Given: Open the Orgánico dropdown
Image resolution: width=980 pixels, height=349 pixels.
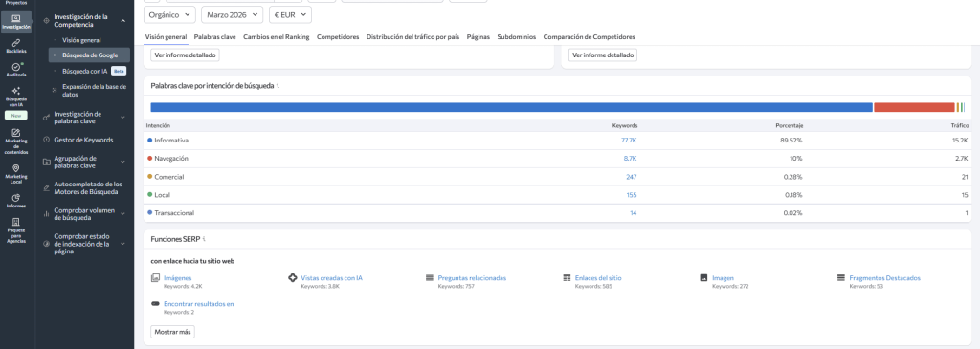Looking at the screenshot, I should [169, 14].
